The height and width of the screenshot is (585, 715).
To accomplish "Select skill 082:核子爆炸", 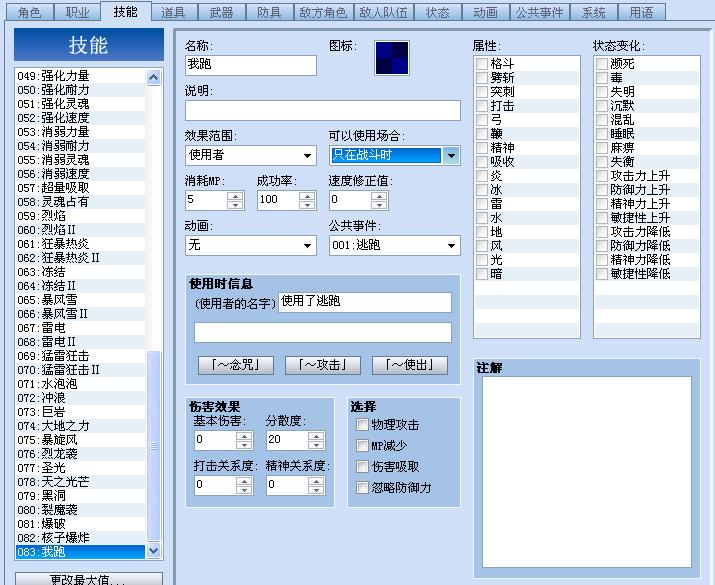I will 80,538.
